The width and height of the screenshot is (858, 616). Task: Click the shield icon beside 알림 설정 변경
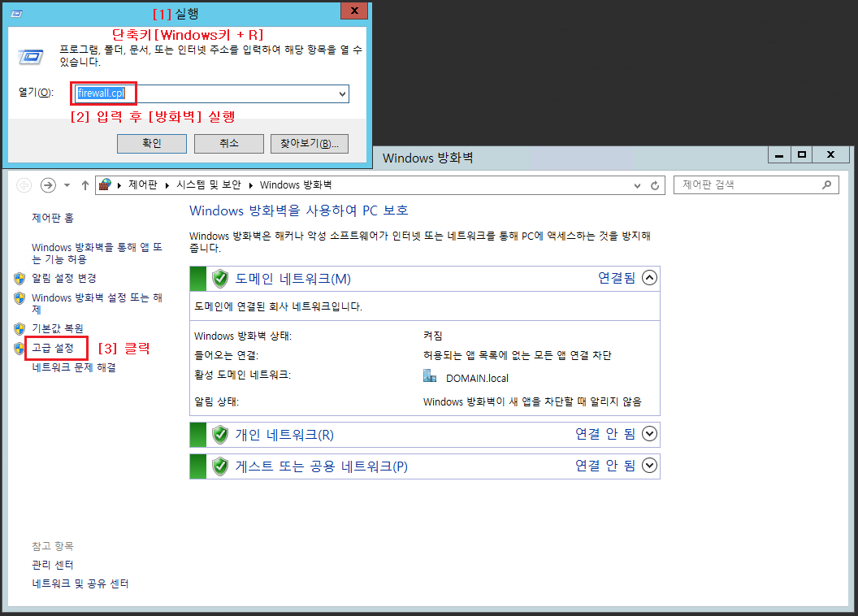(19, 279)
